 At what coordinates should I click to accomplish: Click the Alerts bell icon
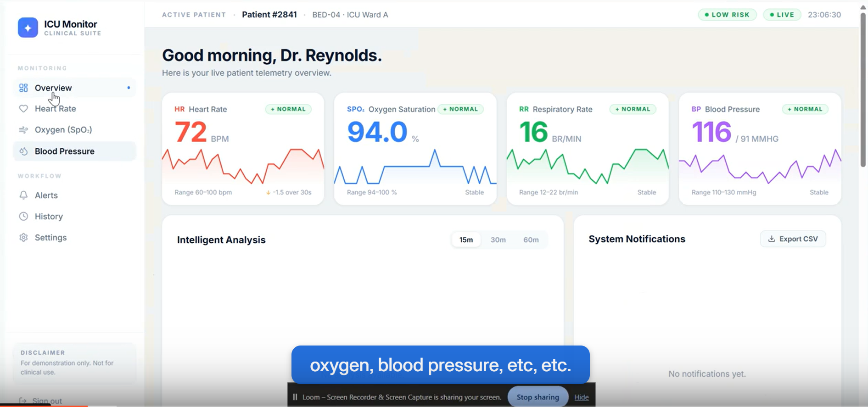[x=23, y=195]
